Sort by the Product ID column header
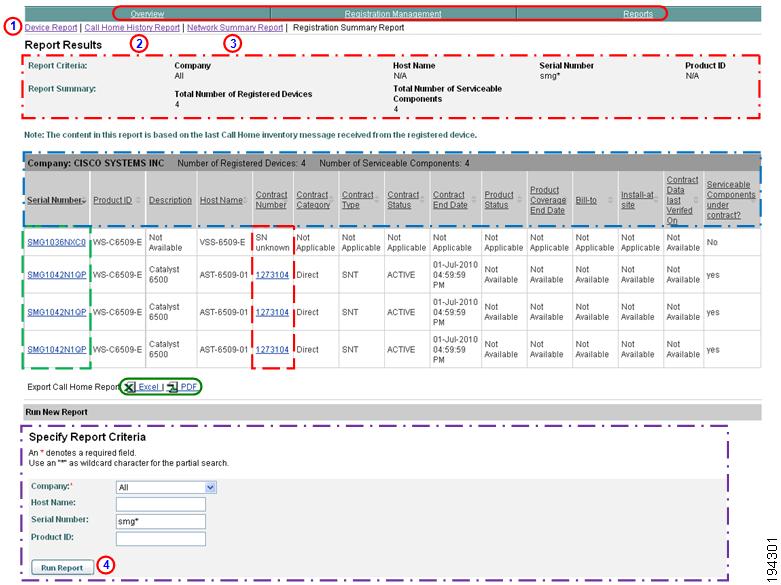The height and width of the screenshot is (585, 781). tap(113, 200)
